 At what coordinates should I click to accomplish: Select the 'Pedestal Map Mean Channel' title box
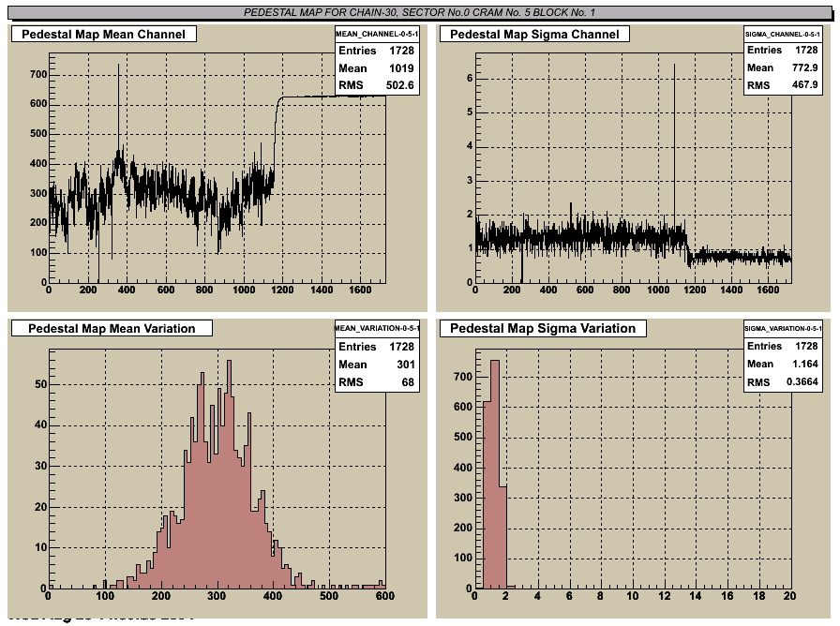[x=103, y=35]
